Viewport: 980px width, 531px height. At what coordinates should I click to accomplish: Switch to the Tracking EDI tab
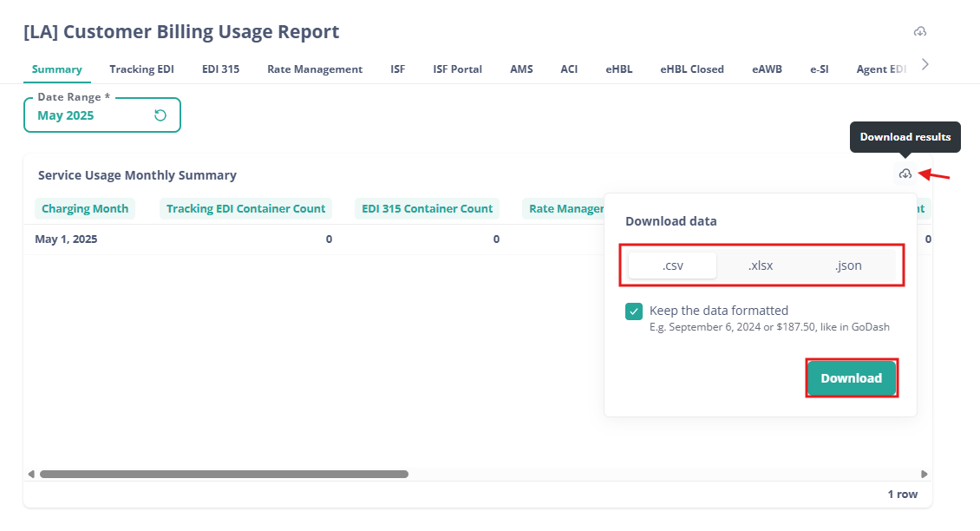[141, 69]
